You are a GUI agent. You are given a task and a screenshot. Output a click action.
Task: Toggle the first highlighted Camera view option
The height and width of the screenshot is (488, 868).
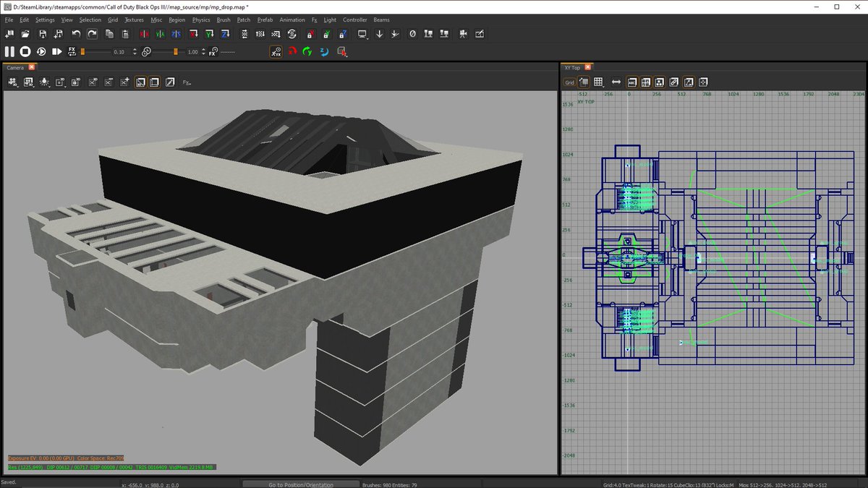point(140,82)
